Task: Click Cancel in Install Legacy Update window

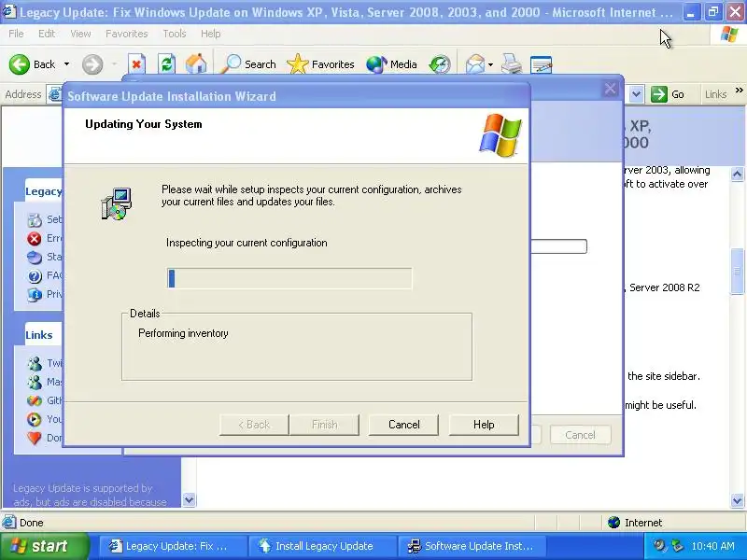Action: click(580, 435)
